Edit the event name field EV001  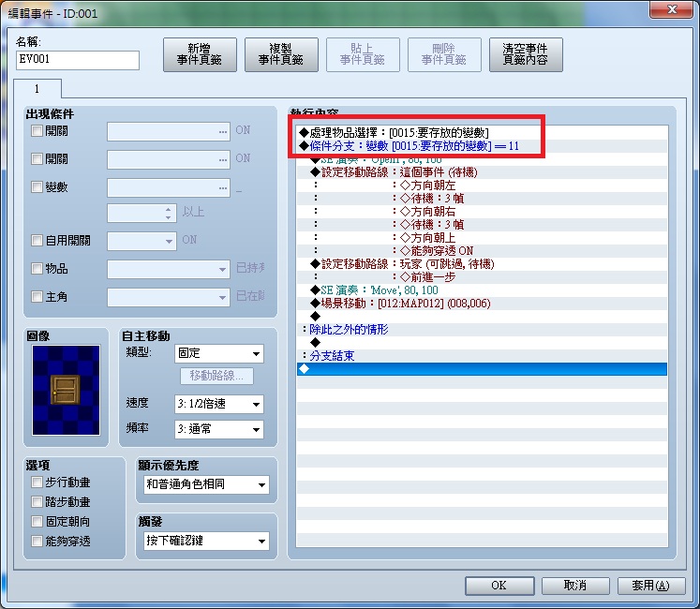[x=78, y=60]
